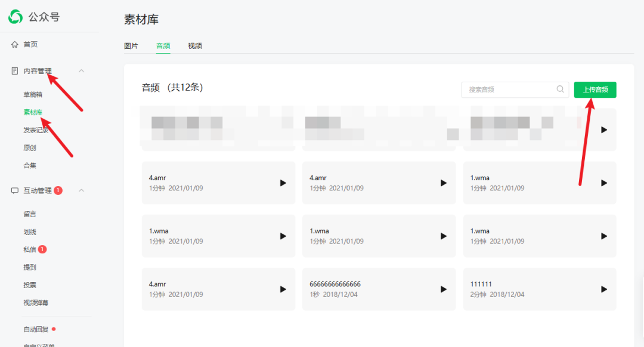Select the 音频 tab

point(163,46)
